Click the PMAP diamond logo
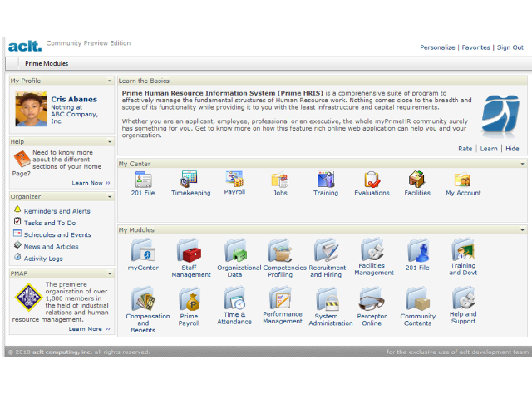 [28, 298]
